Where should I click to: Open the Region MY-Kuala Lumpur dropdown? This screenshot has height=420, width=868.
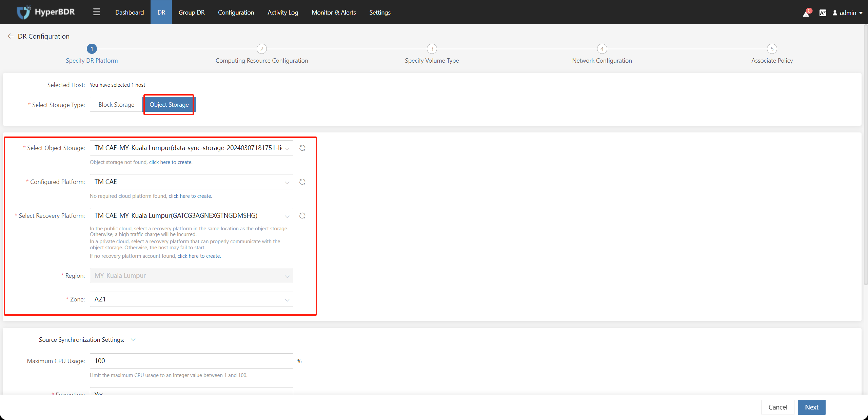191,276
